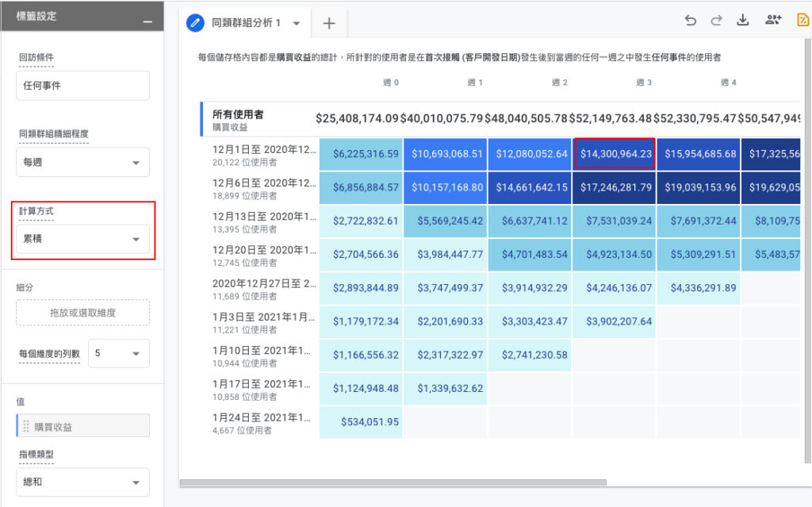Minimize the 標籤設定 panel

(x=147, y=21)
